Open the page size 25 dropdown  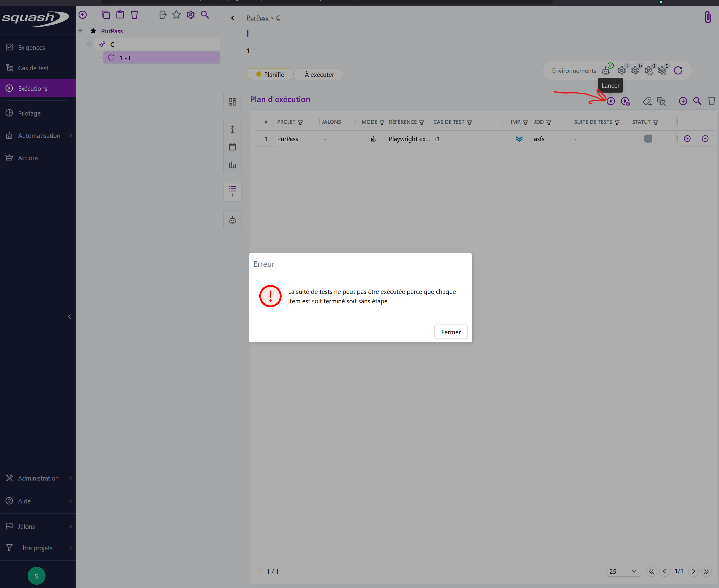pos(623,571)
